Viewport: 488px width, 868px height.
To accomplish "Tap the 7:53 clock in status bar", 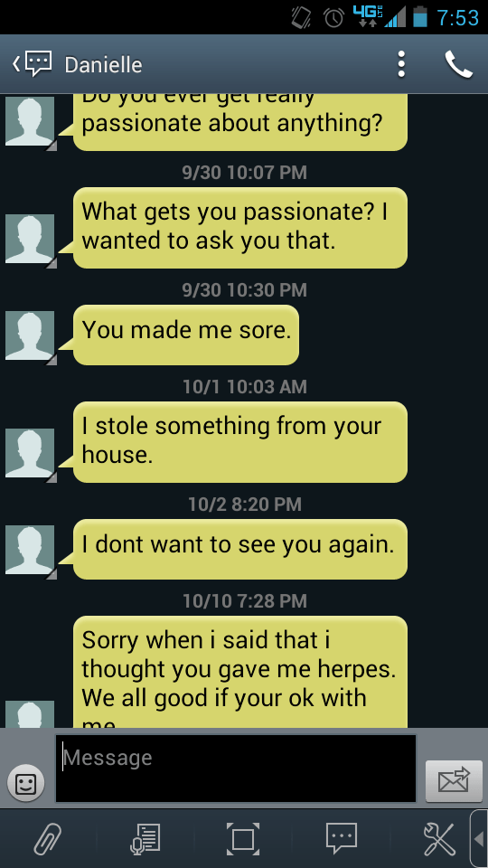I will 457,18.
